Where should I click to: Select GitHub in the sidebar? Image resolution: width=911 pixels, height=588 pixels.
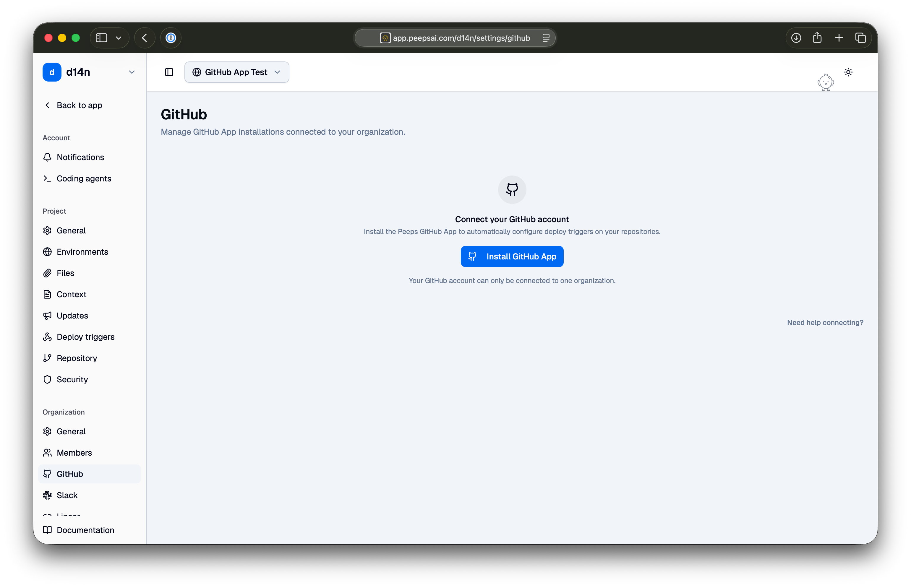click(89, 474)
